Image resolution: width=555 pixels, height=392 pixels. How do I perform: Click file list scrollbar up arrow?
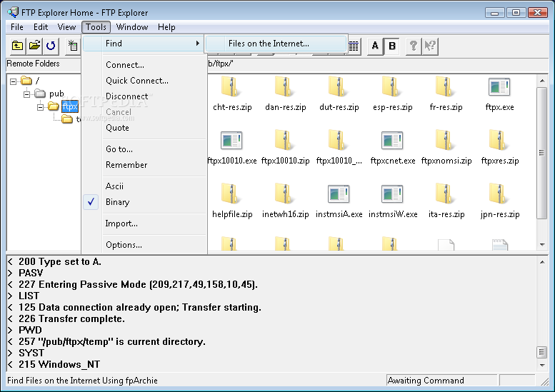(x=542, y=81)
